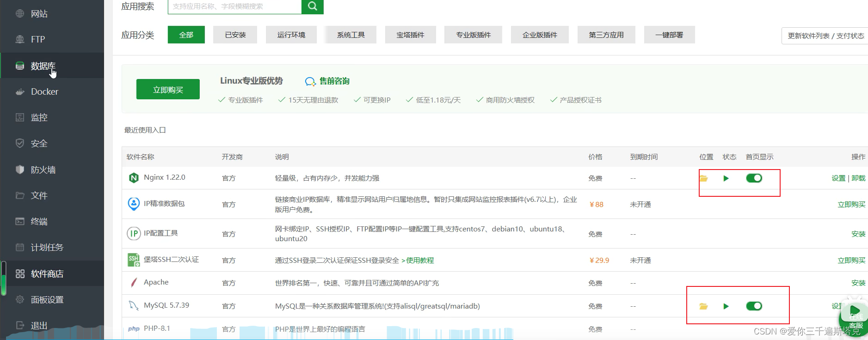Open Nginx install folder location
868x340 pixels.
704,178
